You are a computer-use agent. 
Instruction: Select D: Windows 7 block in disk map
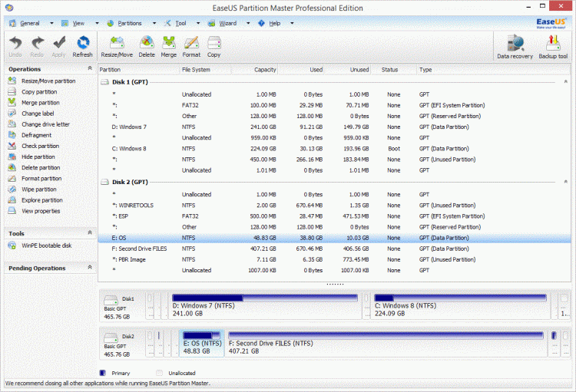[x=265, y=305]
